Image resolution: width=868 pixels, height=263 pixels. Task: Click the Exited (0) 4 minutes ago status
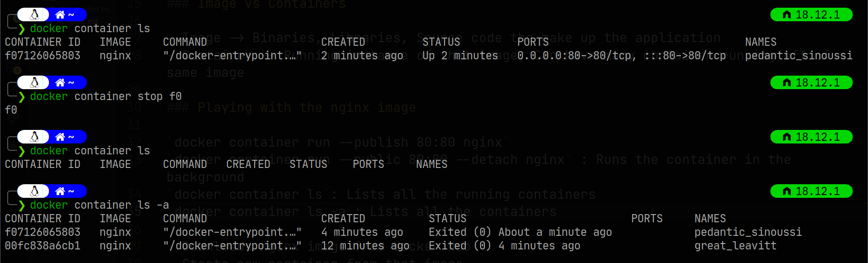pos(504,246)
